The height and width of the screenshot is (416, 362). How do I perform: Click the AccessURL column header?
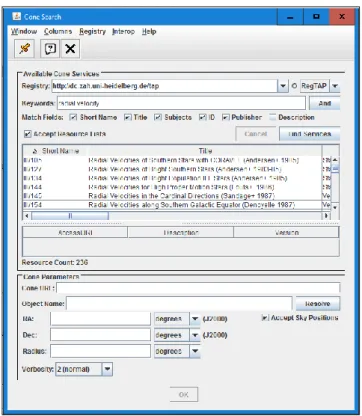click(75, 232)
